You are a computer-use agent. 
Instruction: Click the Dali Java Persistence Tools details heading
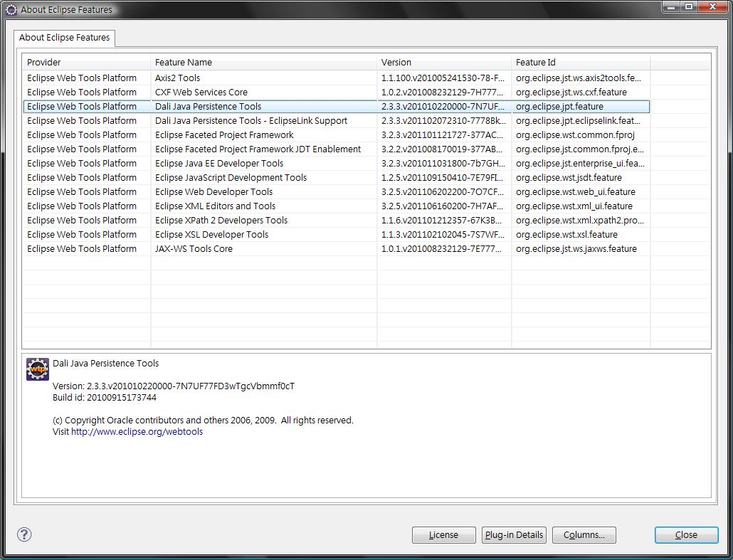coord(105,363)
